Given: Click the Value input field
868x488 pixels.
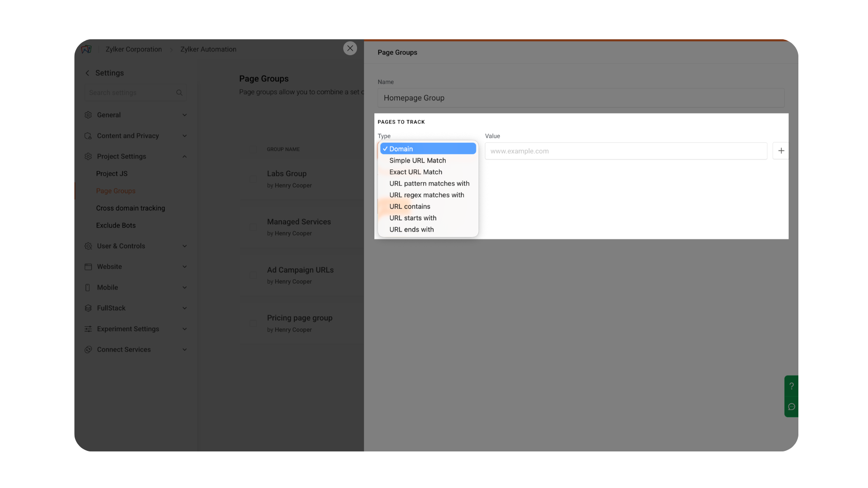Looking at the screenshot, I should [x=626, y=151].
